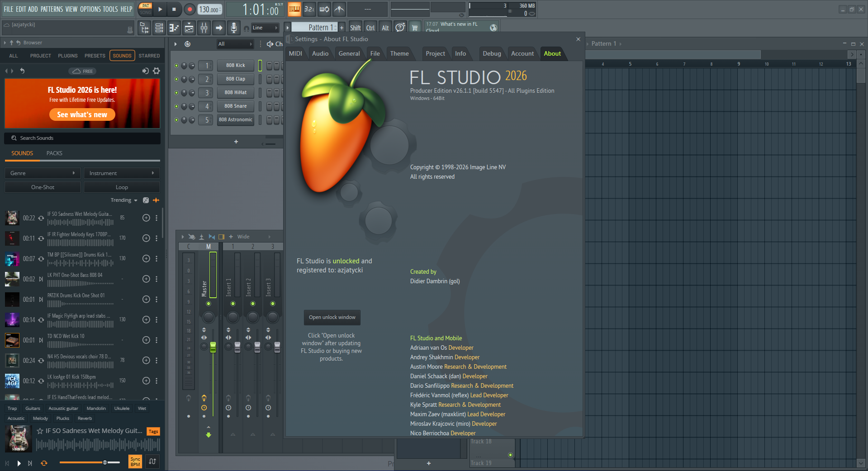Click the pitch shuffle icon in preview bar
Screen dimensions: 868x471
click(152, 461)
